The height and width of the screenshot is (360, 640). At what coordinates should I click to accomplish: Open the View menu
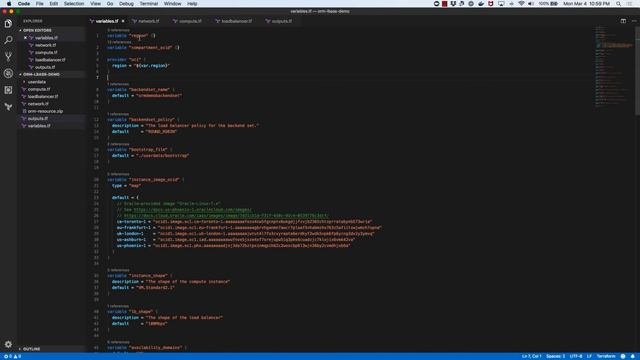pos(96,4)
